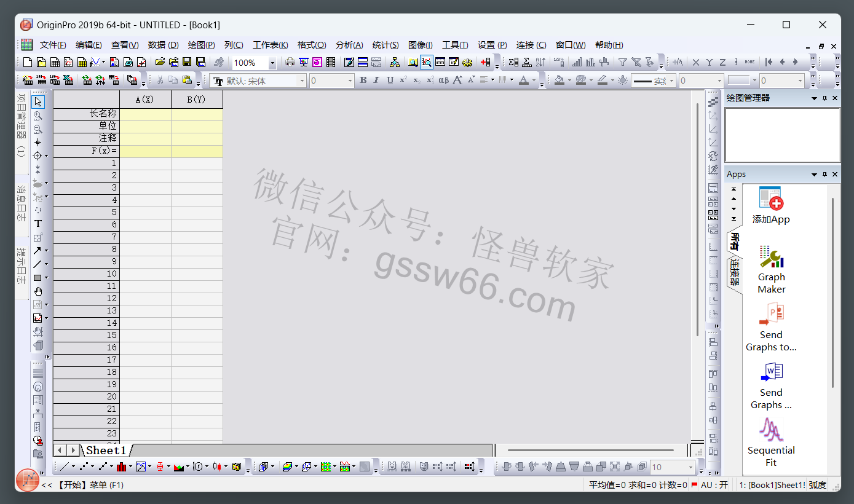Click the line color pencil icon
This screenshot has width=854, height=504.
[603, 80]
